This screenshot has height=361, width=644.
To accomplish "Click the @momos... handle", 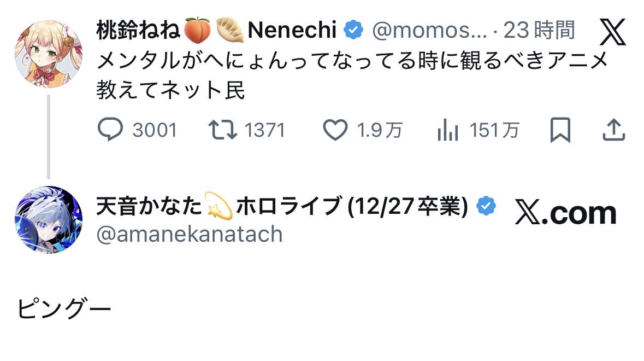I will 429,31.
